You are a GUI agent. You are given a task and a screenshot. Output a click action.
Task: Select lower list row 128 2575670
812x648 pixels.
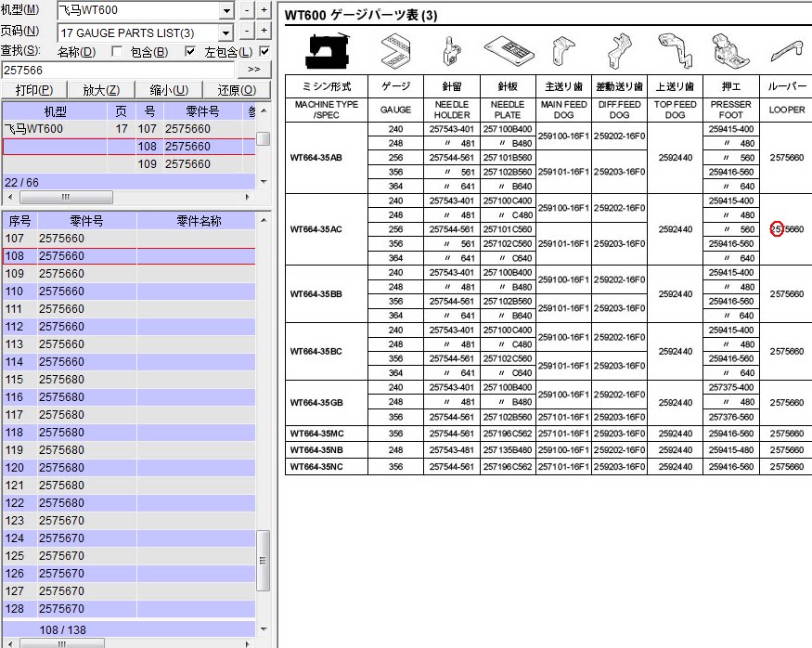(x=128, y=608)
